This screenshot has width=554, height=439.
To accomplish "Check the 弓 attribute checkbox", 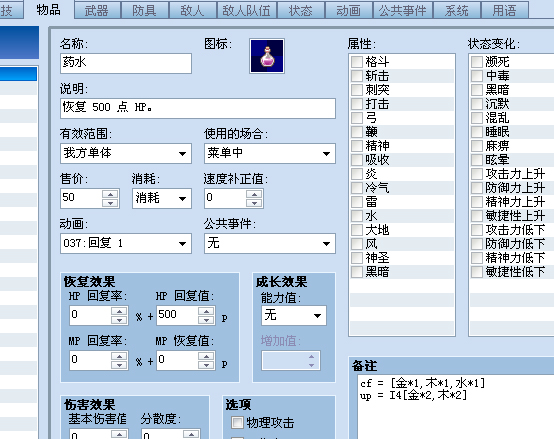I will click(357, 118).
